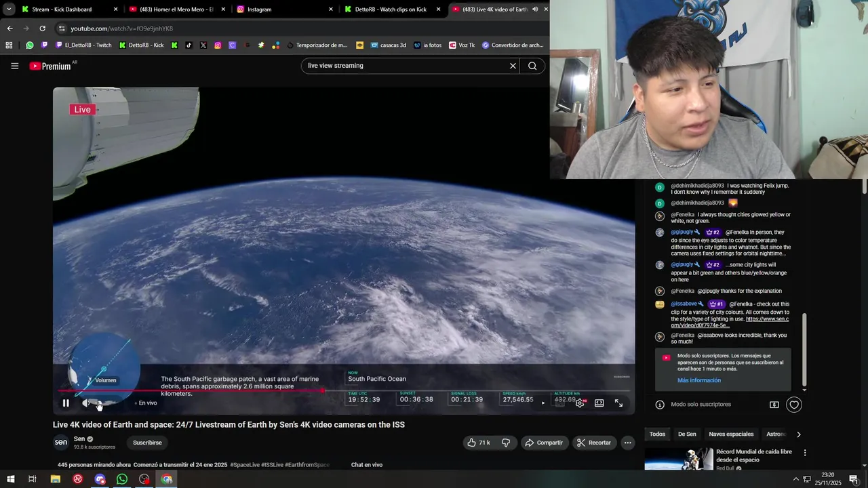The width and height of the screenshot is (868, 488).
Task: Toggle autoplay switch in player
Action: click(x=542, y=403)
